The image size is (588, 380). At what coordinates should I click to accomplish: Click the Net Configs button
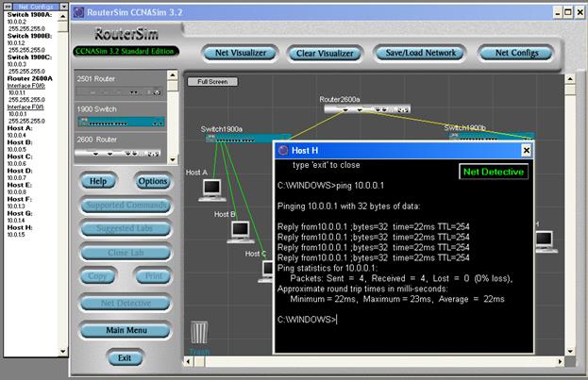(x=514, y=54)
